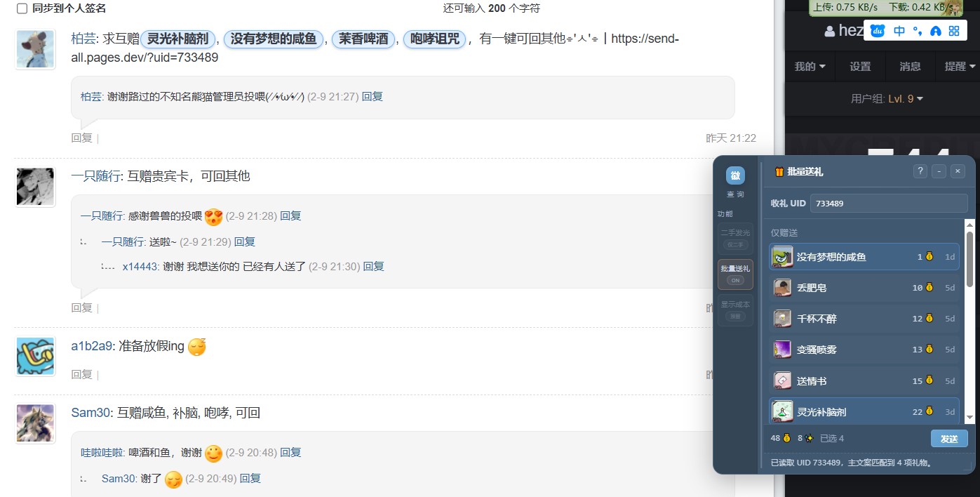Click the 送情书 gift icon
Image resolution: width=980 pixels, height=497 pixels.
(783, 381)
